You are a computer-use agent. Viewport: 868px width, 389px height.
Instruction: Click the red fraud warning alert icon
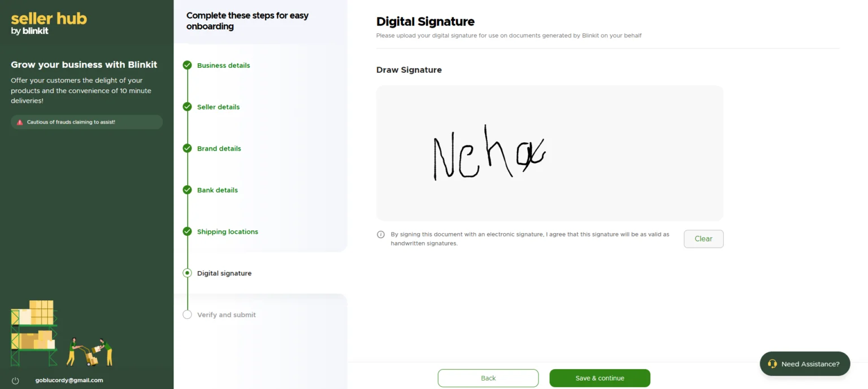(x=19, y=121)
